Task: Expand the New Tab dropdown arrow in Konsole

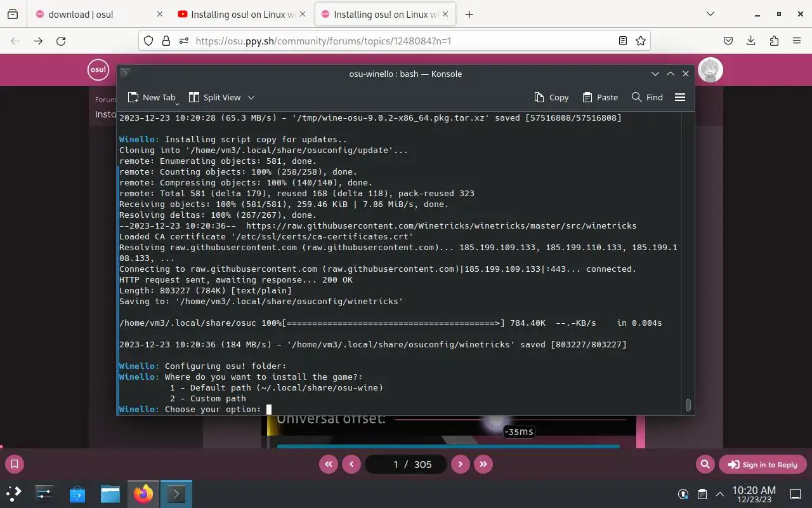Action: pyautogui.click(x=177, y=104)
